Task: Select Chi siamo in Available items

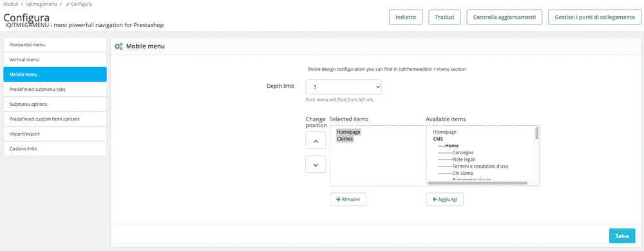Action: pyautogui.click(x=455, y=173)
